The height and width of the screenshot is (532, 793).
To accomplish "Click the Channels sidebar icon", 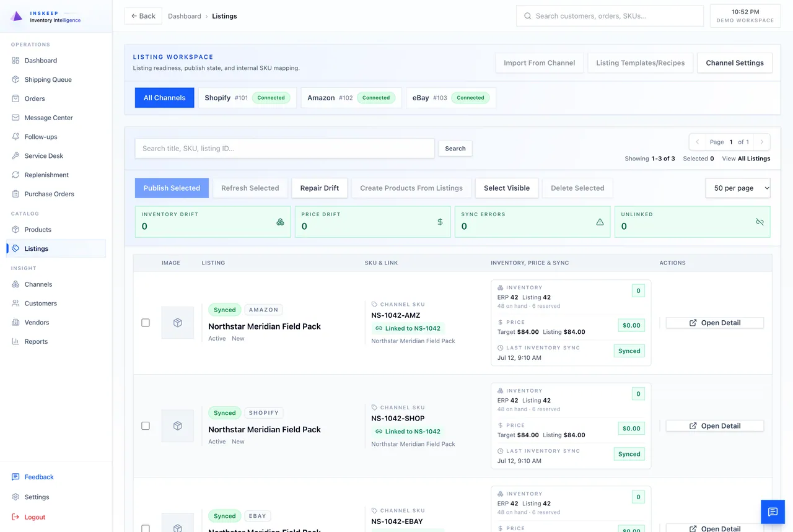I will pos(15,284).
